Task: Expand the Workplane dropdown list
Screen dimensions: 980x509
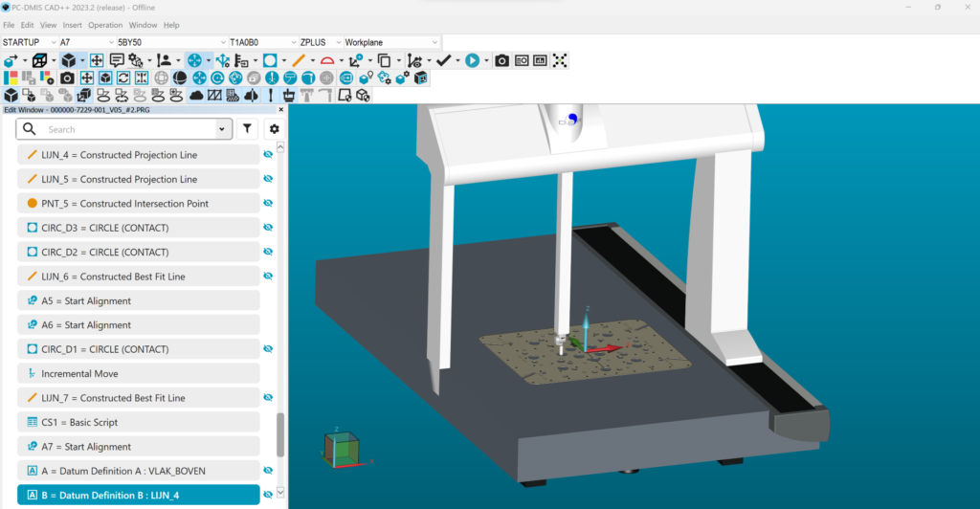Action: 435,42
